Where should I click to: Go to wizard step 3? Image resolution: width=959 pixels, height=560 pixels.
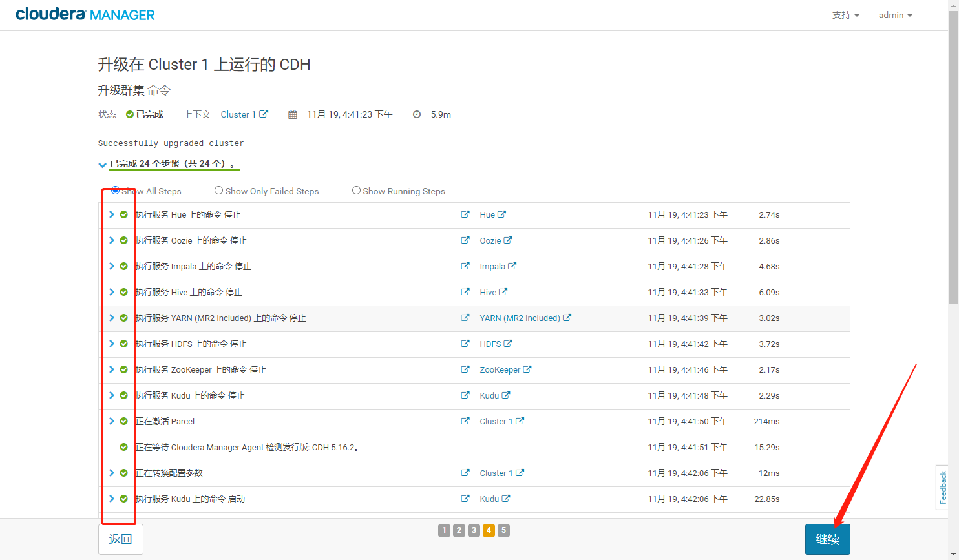point(474,530)
